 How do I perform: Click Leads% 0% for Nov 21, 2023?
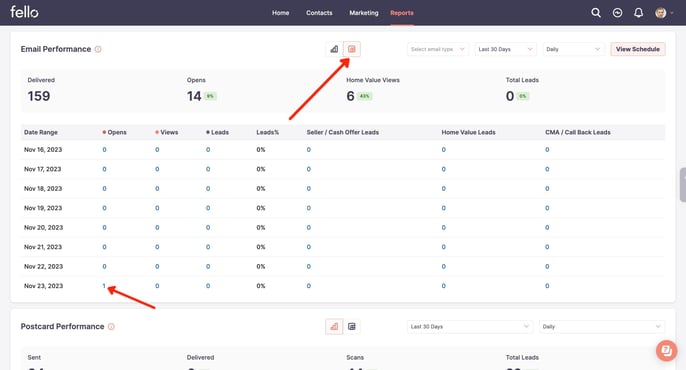point(261,247)
